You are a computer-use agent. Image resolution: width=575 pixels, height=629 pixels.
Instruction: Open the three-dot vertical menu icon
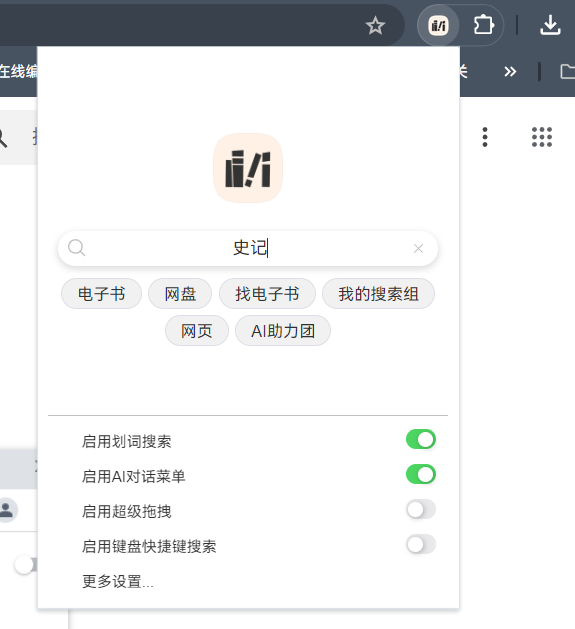click(485, 137)
